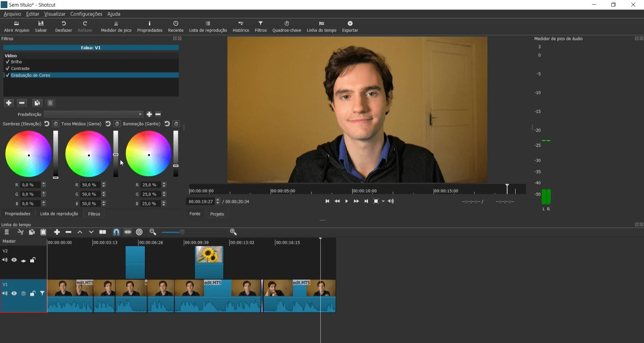
Task: Open the Arquivo menu
Action: pyautogui.click(x=12, y=14)
